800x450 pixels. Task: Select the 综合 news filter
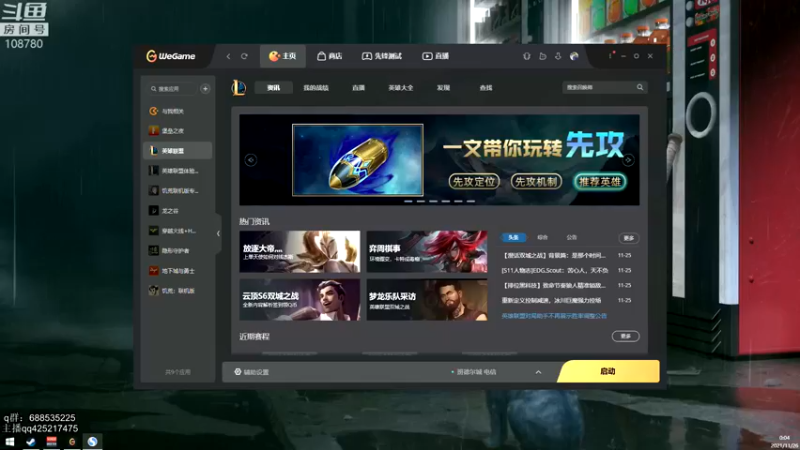pos(542,237)
